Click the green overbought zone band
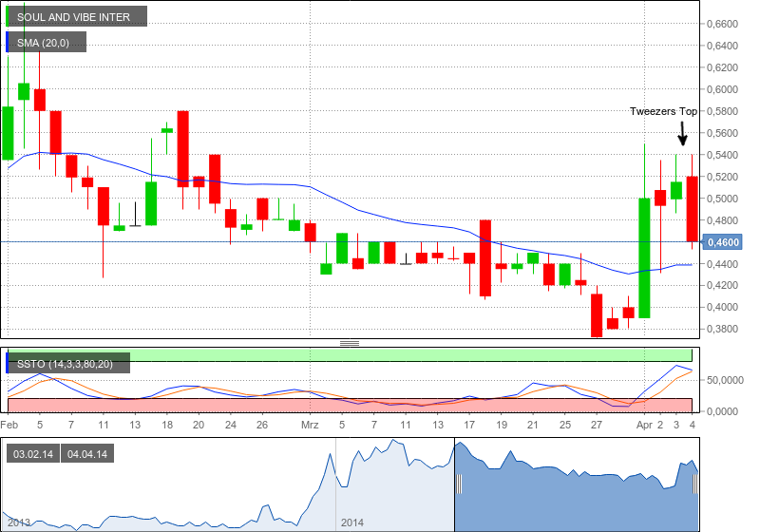Viewport: 760px width, 532px height. pyautogui.click(x=350, y=354)
